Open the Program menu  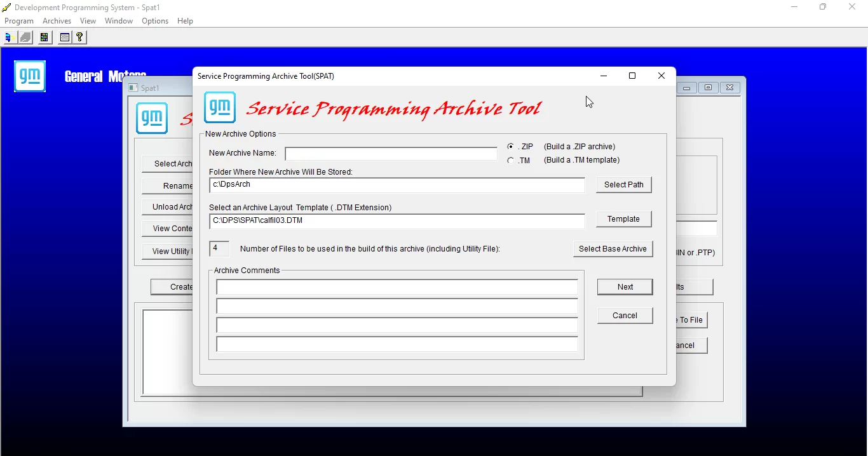point(18,20)
